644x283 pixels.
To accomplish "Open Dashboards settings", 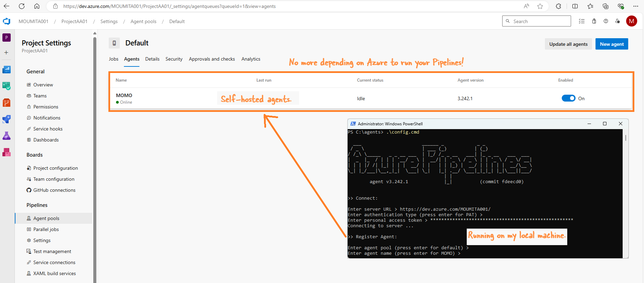I will [x=46, y=140].
